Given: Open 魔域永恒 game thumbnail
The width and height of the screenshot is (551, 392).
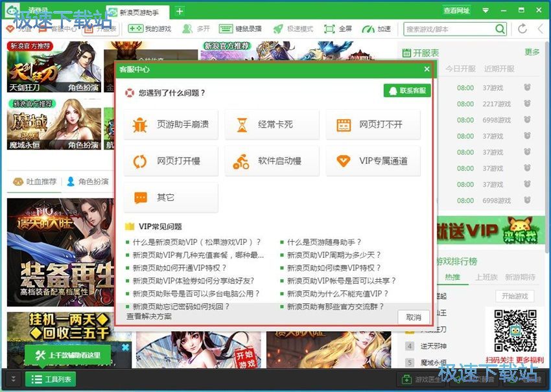Looking at the screenshot, I should tap(54, 124).
